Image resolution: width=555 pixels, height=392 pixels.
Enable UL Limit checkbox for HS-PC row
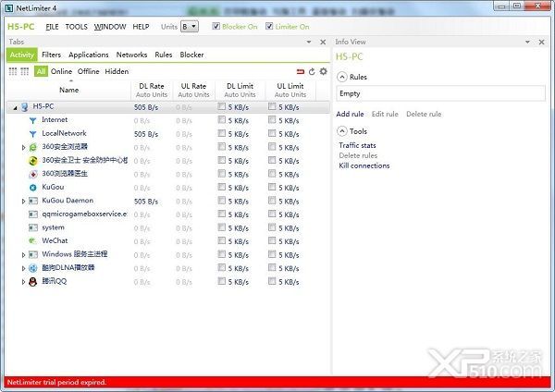tap(272, 106)
